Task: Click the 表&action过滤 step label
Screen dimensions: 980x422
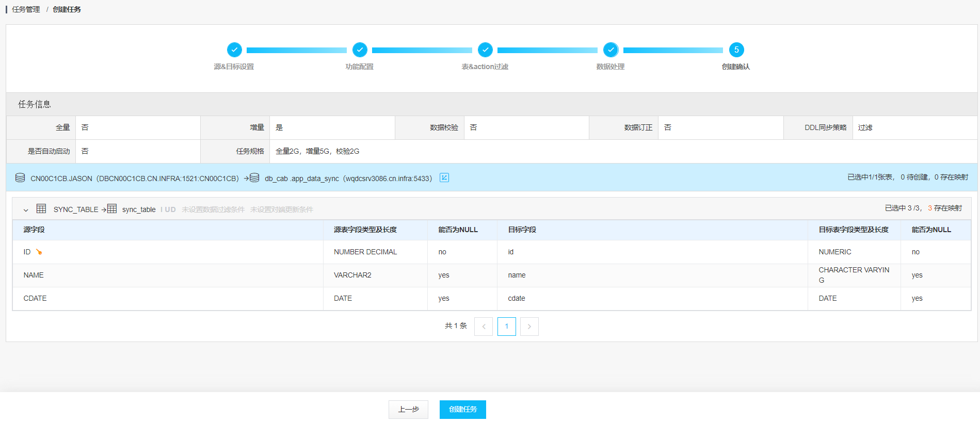Action: pos(485,67)
